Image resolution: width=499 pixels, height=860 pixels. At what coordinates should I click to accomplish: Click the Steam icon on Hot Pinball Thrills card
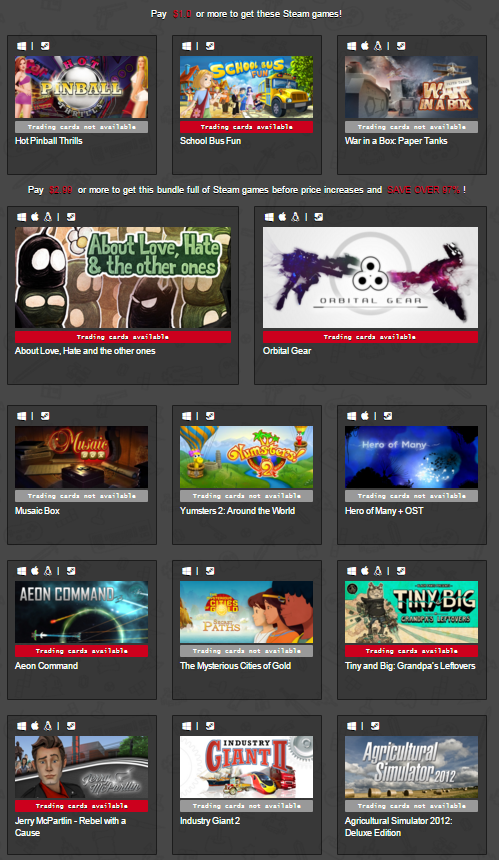45,46
